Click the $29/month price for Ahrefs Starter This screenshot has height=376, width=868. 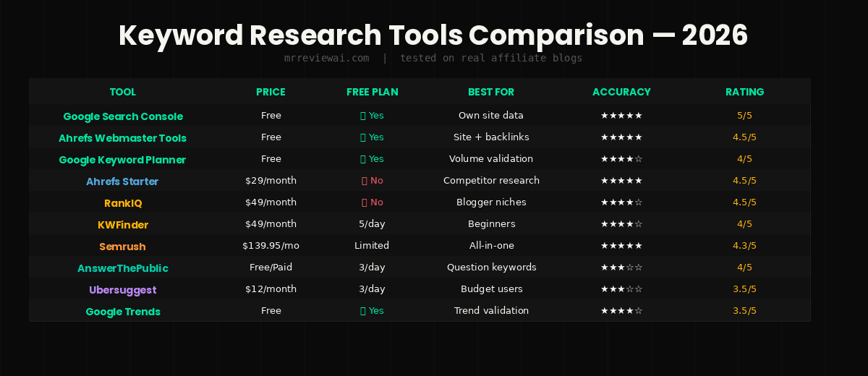tap(271, 181)
